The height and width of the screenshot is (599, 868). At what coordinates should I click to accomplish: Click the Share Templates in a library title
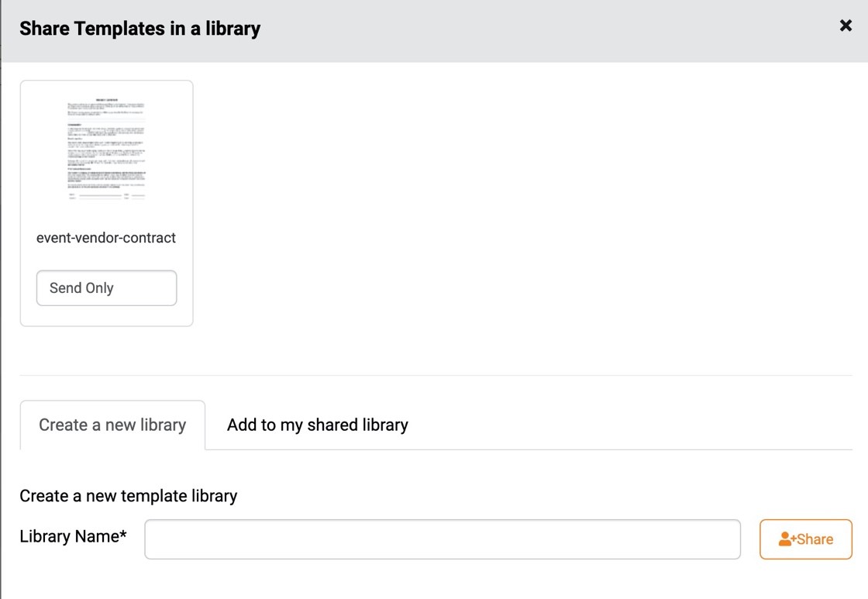click(139, 28)
